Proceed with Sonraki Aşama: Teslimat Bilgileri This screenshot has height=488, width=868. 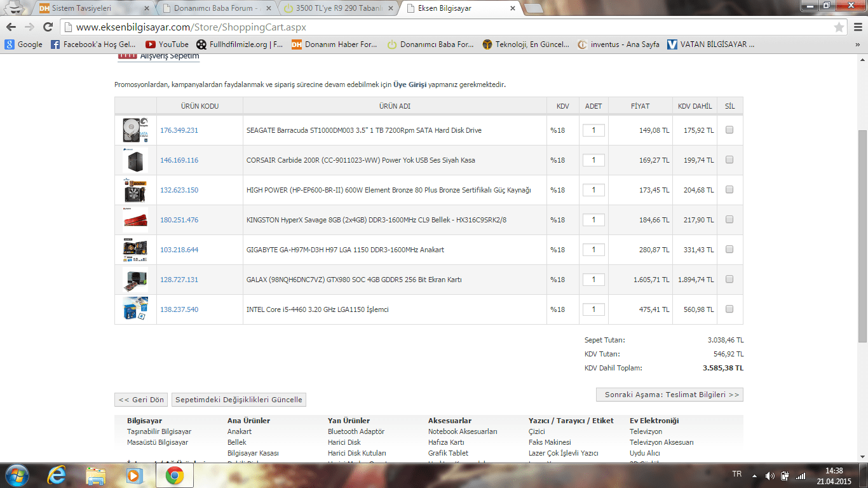pyautogui.click(x=670, y=395)
